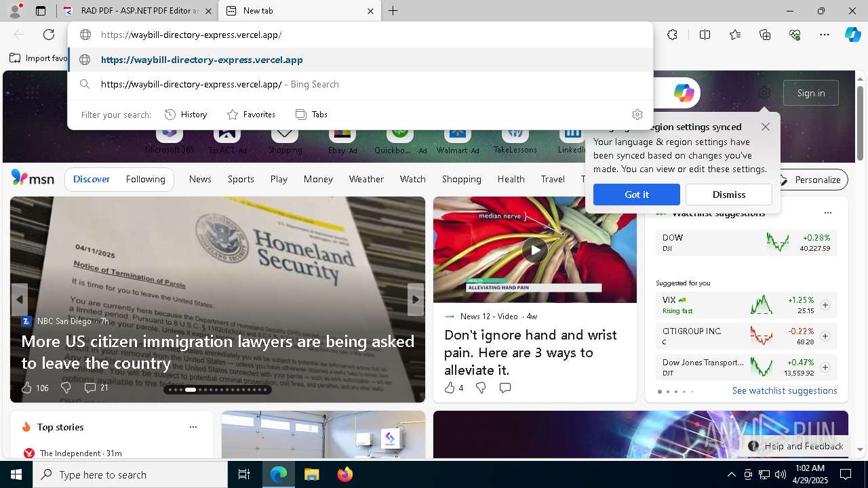Close the New tab tab
Viewport: 868px width, 488px height.
370,11
